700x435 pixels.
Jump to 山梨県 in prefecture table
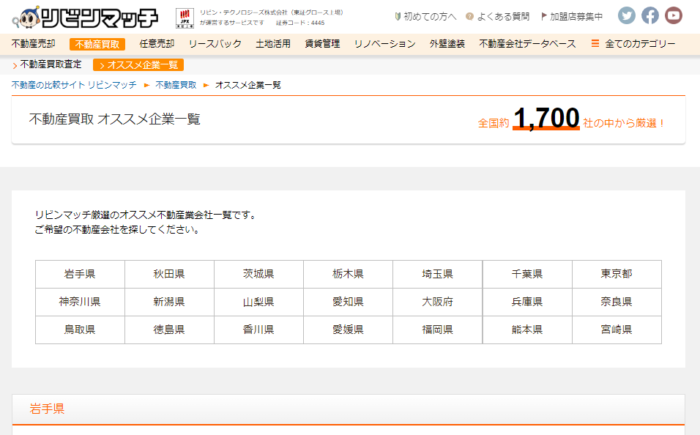(258, 302)
